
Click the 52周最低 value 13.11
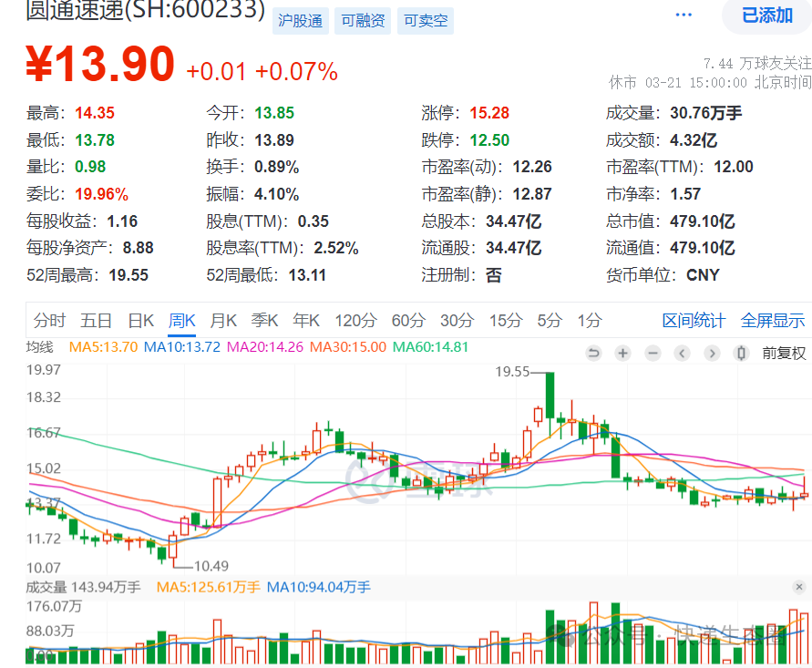click(307, 275)
